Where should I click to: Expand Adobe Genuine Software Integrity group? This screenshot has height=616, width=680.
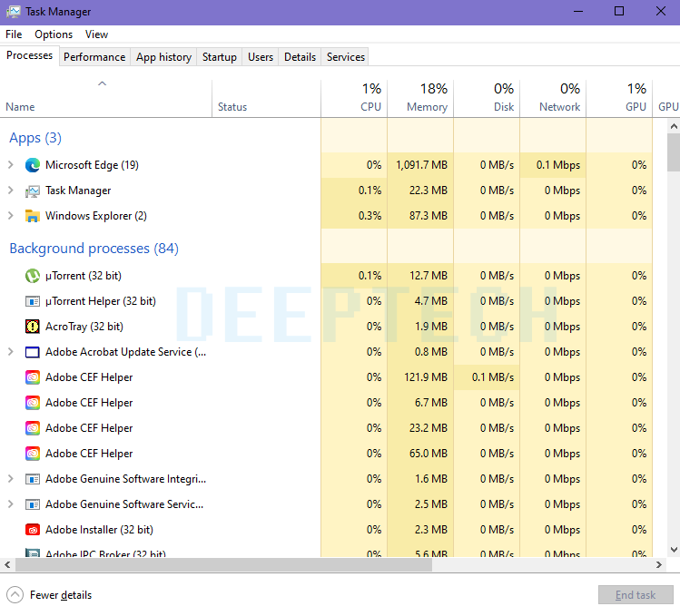point(11,479)
